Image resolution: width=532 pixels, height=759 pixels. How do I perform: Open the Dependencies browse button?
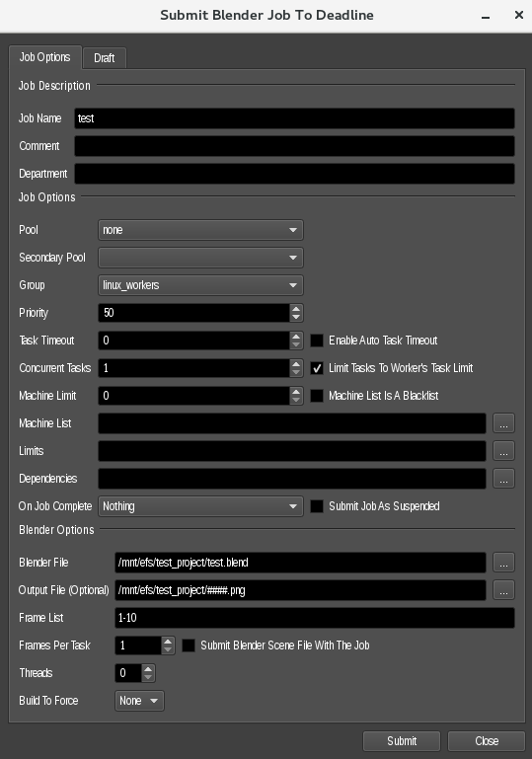[503, 479]
